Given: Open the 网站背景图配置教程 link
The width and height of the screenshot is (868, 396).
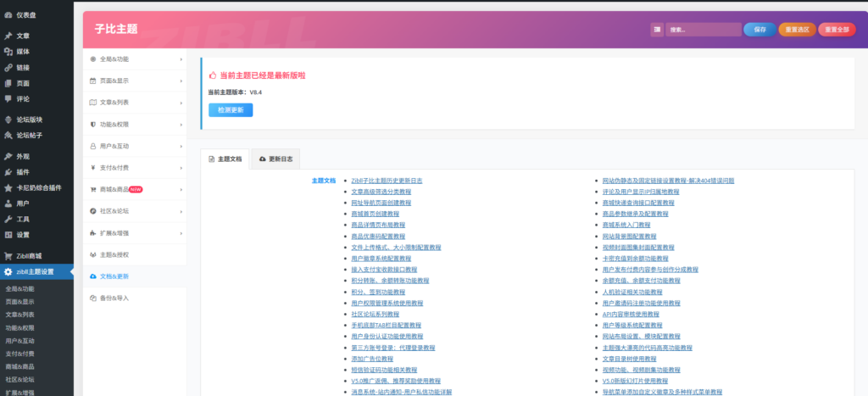Looking at the screenshot, I should coord(630,237).
